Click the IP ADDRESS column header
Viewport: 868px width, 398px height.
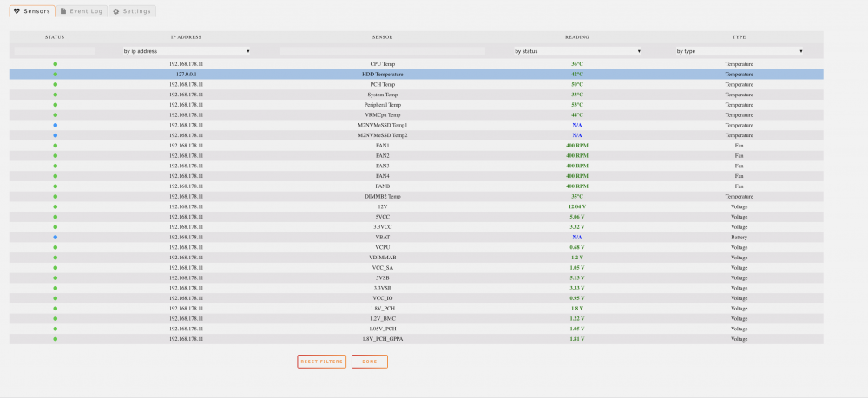(186, 37)
